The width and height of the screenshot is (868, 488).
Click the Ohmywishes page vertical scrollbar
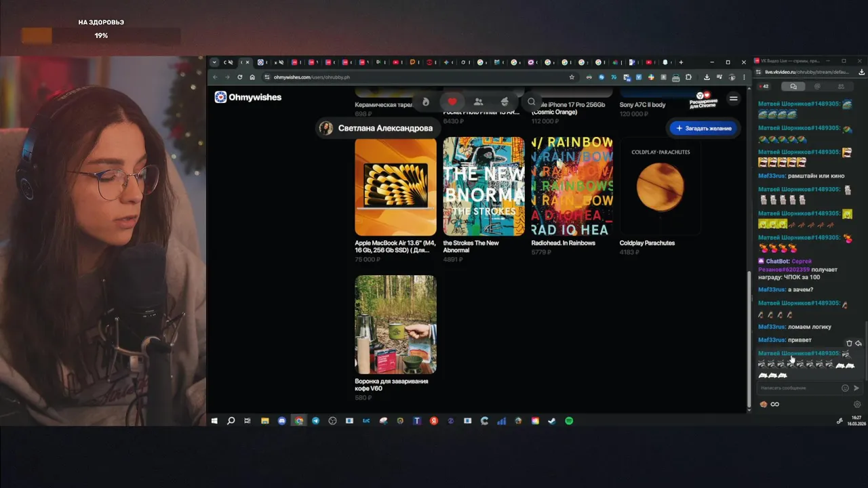coord(749,339)
